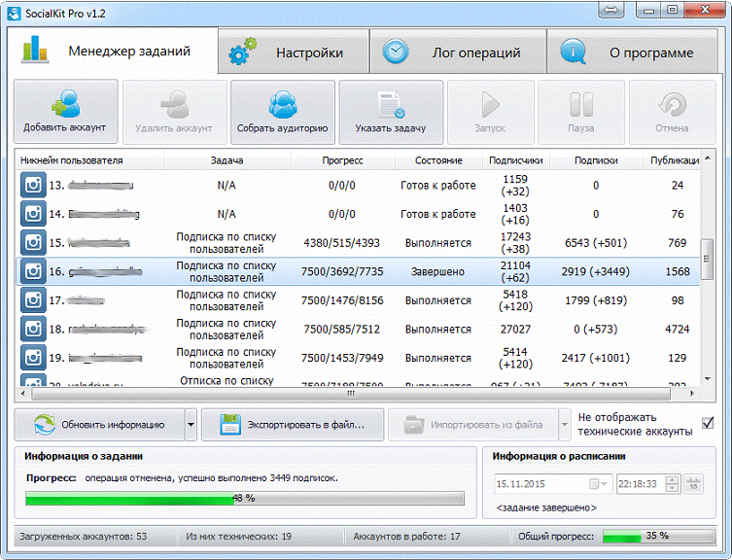Sort by the Подписчики column header
732x560 pixels.
click(x=516, y=160)
